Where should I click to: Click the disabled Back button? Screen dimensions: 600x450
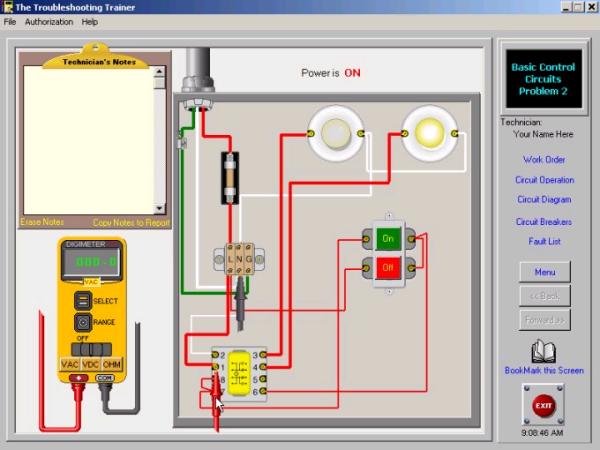coord(545,296)
